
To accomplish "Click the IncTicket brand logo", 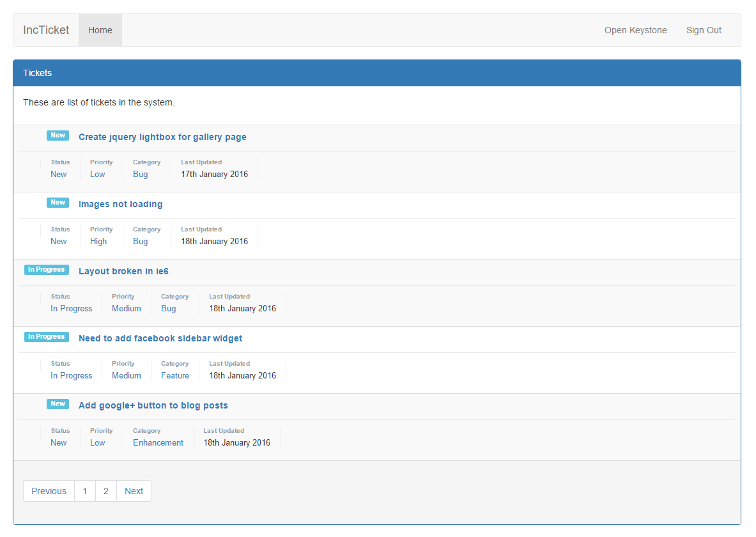I will [x=46, y=29].
